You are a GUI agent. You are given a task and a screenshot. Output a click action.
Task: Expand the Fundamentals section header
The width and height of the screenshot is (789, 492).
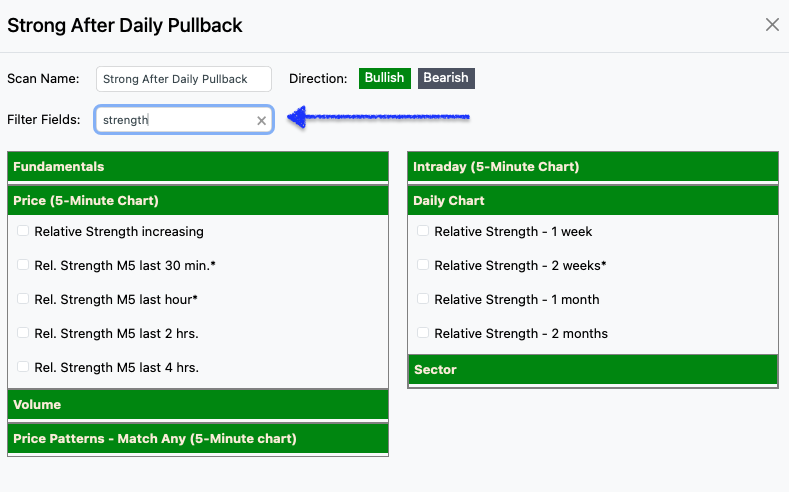[x=197, y=167]
